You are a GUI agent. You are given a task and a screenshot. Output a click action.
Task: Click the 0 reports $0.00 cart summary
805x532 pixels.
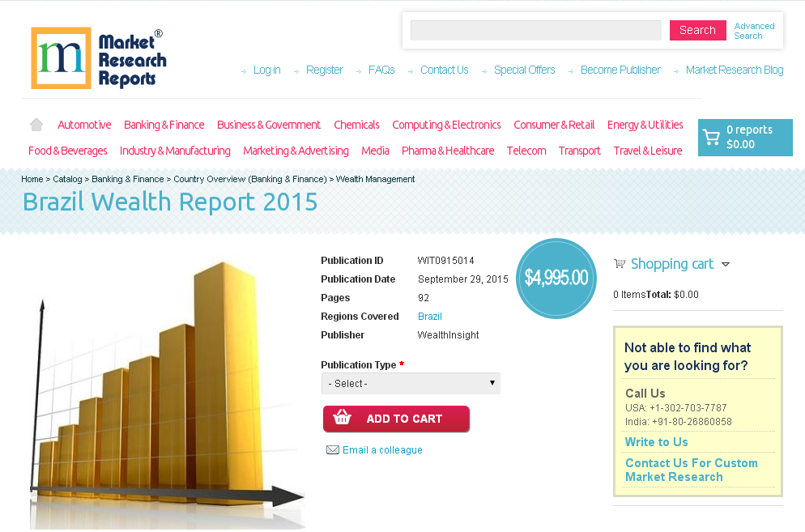click(745, 137)
